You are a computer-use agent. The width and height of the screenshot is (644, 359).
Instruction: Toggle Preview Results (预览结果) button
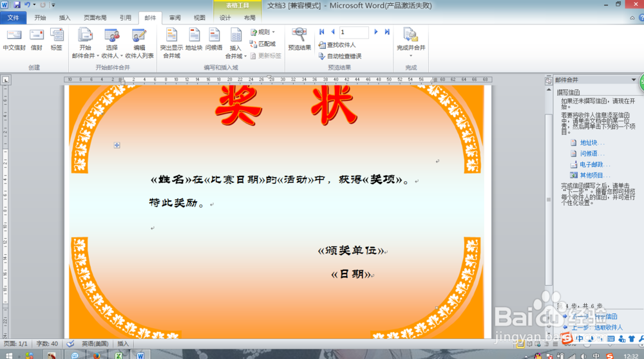[299, 40]
